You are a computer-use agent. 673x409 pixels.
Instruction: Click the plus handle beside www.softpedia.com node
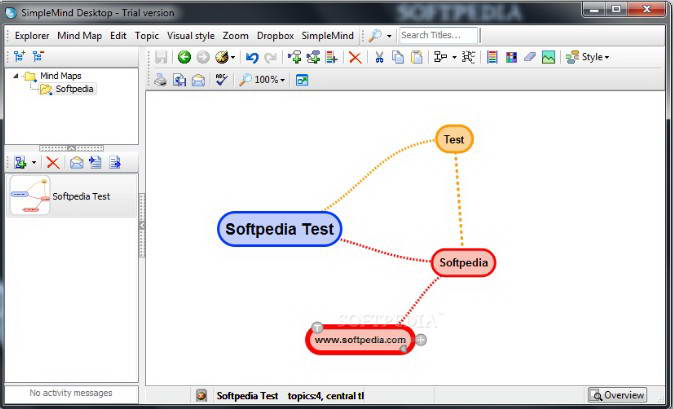coord(421,340)
